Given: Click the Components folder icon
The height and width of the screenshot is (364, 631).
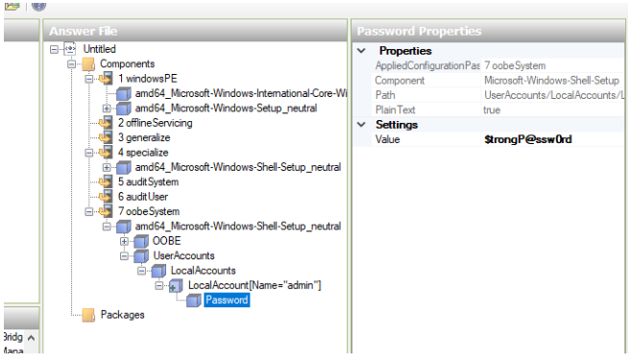Looking at the screenshot, I should point(88,64).
